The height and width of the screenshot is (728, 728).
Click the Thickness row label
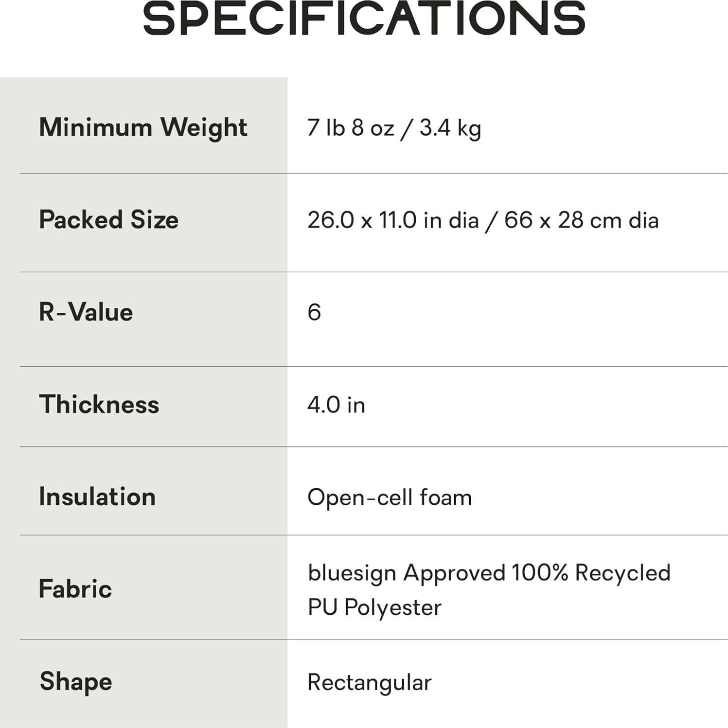tap(99, 405)
